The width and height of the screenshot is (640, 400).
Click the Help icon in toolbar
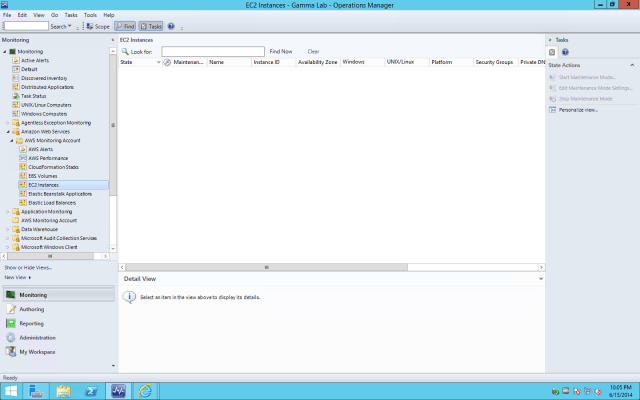171,26
